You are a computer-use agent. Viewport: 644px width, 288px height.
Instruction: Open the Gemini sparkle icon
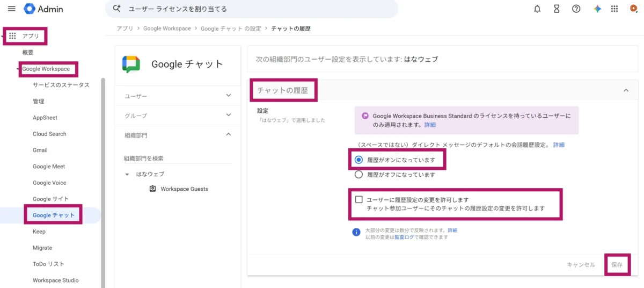(597, 9)
